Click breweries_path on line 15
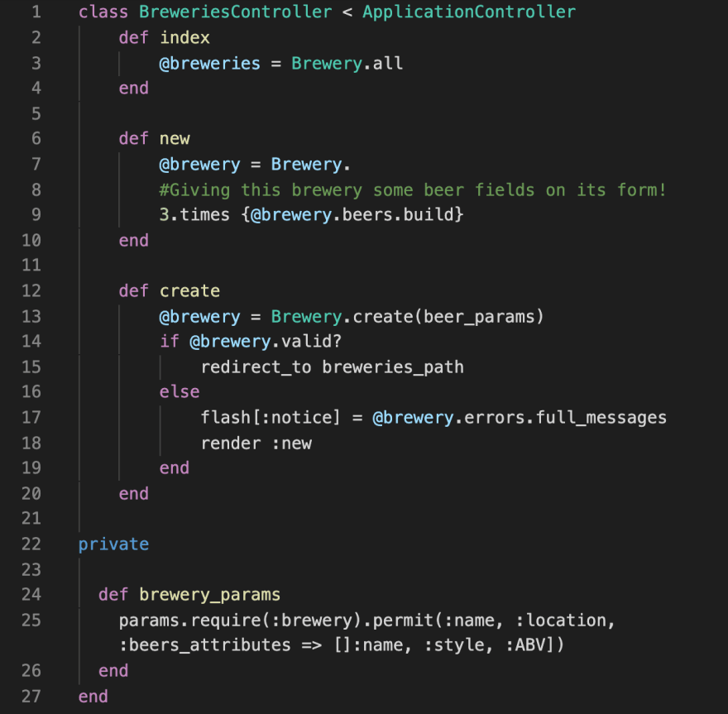The width and height of the screenshot is (728, 714). click(x=393, y=367)
